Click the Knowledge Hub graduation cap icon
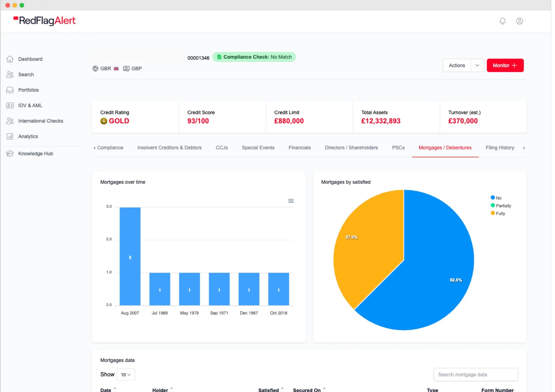The height and width of the screenshot is (392, 555). coord(10,154)
